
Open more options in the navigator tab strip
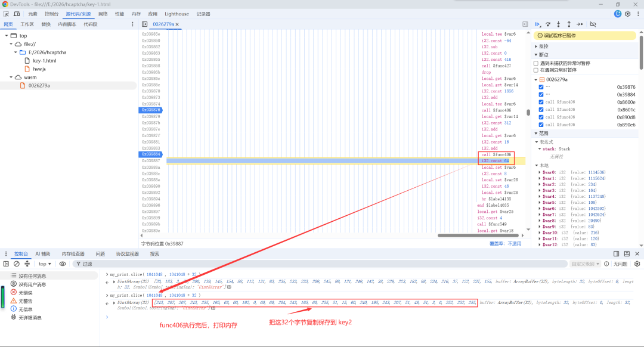point(132,24)
